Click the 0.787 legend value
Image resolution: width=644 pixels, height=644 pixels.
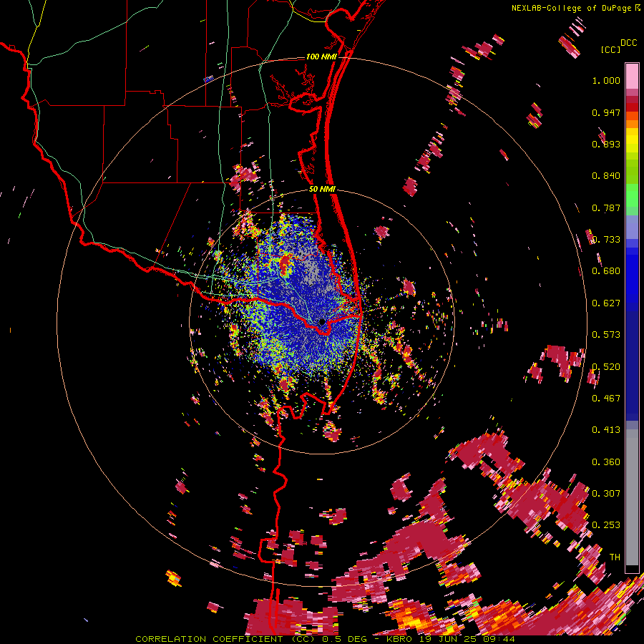pos(606,208)
